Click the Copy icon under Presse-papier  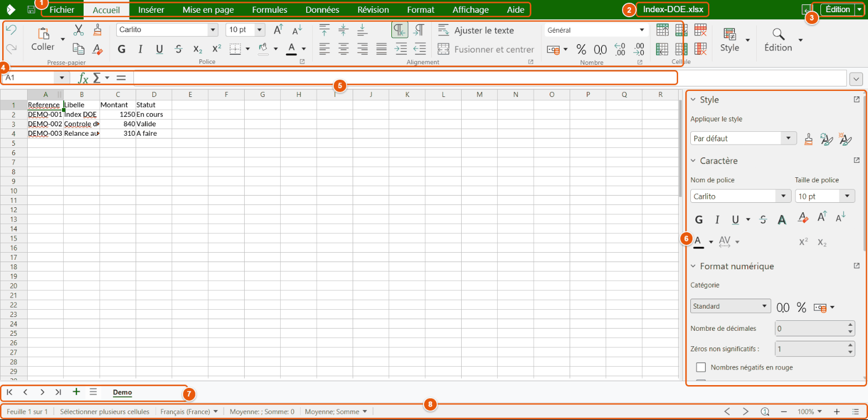click(x=79, y=49)
